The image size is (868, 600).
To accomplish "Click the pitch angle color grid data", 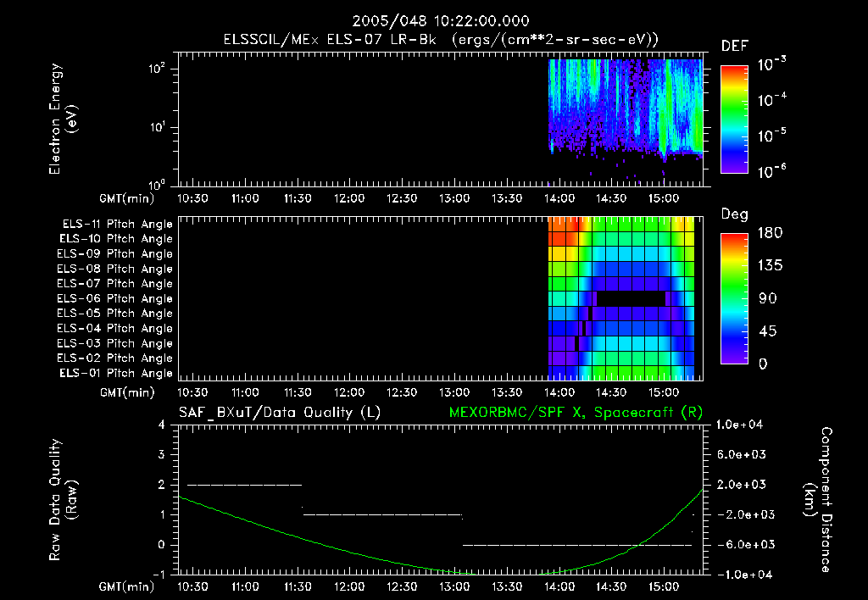I will (x=621, y=299).
